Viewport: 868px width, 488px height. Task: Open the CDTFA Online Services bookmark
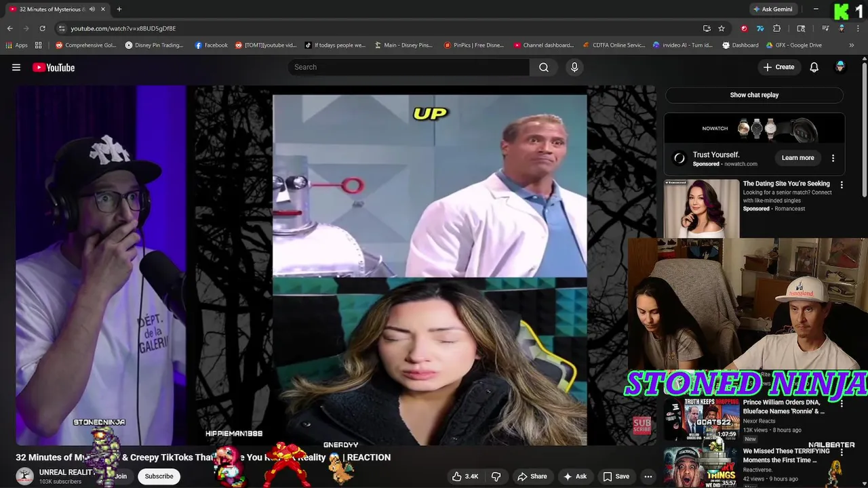[614, 45]
